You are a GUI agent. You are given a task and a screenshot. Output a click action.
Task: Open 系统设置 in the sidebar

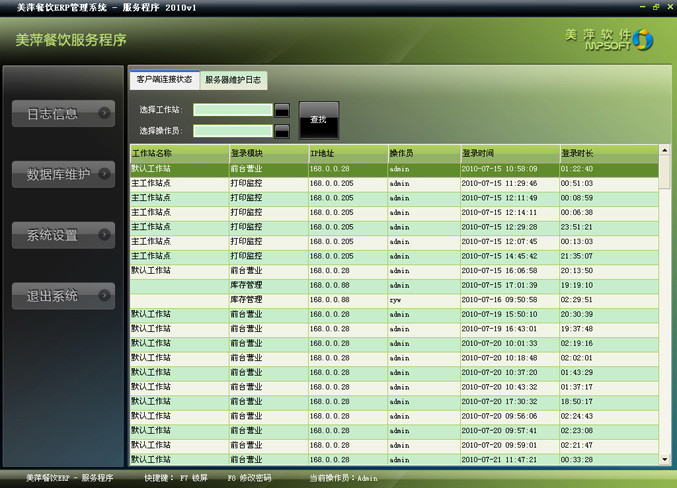pos(63,235)
